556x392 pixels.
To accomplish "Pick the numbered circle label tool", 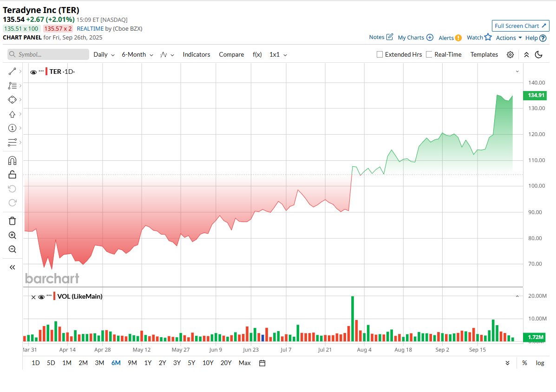I will (x=12, y=128).
